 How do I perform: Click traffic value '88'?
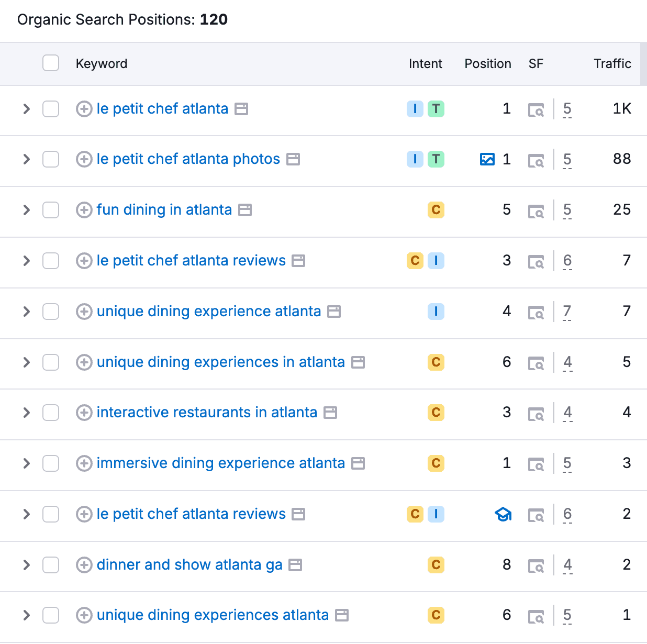point(622,159)
